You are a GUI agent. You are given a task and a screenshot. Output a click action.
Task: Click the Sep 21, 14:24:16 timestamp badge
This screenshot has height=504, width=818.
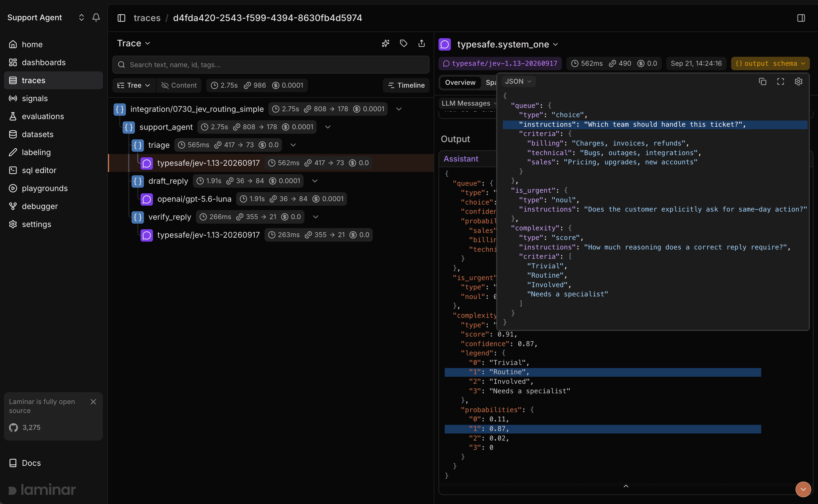click(696, 63)
